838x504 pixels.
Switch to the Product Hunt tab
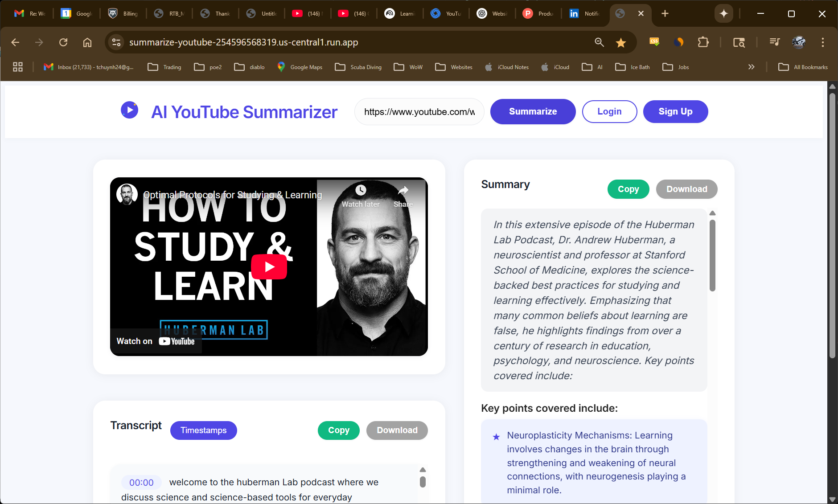(538, 13)
